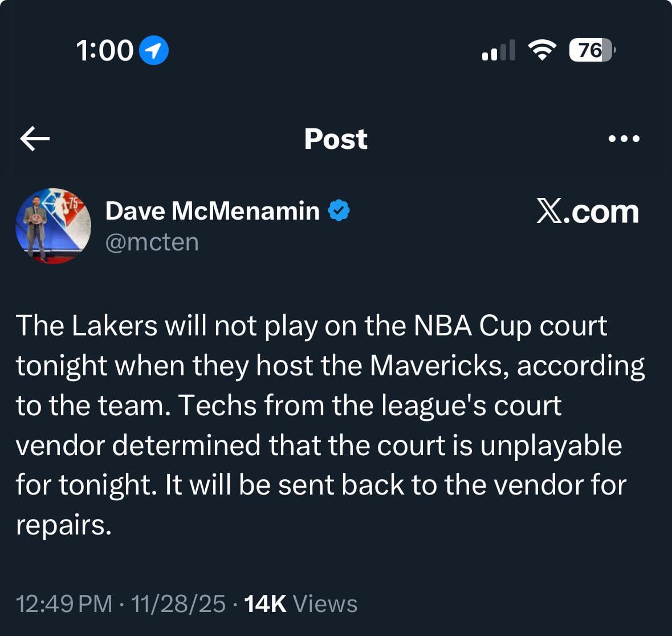Tap the Post header title
This screenshot has width=672, height=636.
click(336, 139)
